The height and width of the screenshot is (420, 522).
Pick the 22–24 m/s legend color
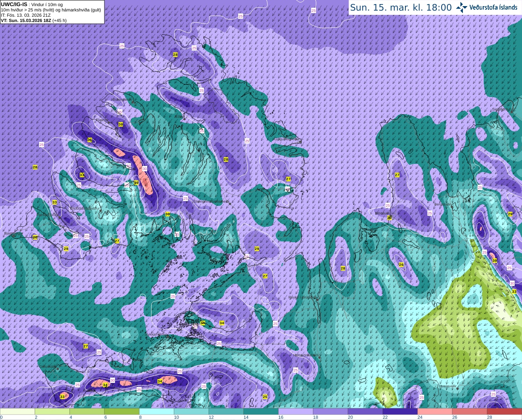pyautogui.click(x=400, y=411)
